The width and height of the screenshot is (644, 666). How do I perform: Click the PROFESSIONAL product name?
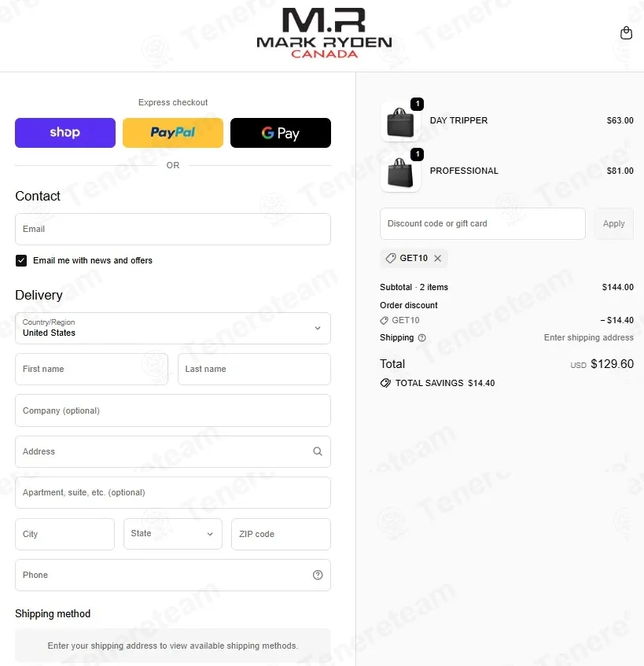click(x=464, y=171)
